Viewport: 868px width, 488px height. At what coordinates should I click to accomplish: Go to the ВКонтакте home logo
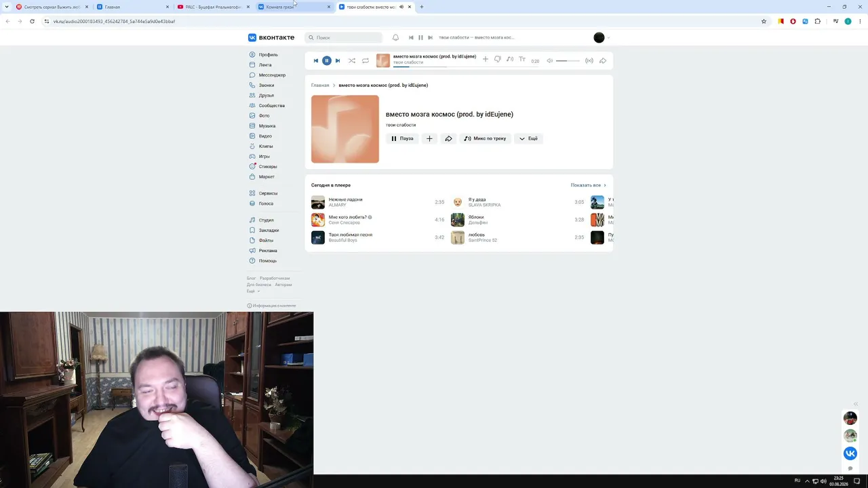pos(271,38)
